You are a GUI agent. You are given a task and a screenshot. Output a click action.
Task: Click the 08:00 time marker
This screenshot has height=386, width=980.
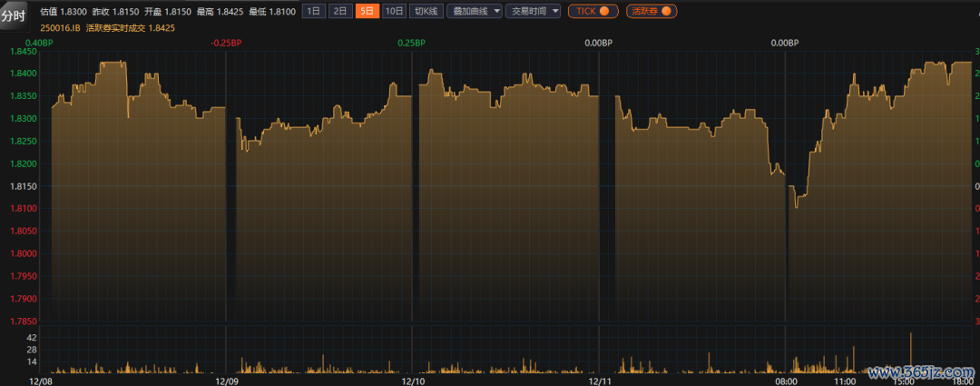pos(787,381)
